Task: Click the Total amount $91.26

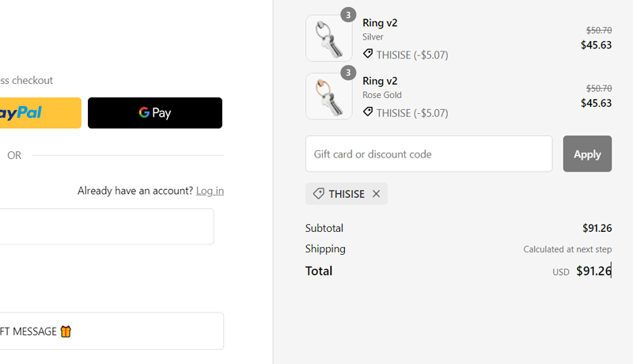Action: click(593, 271)
